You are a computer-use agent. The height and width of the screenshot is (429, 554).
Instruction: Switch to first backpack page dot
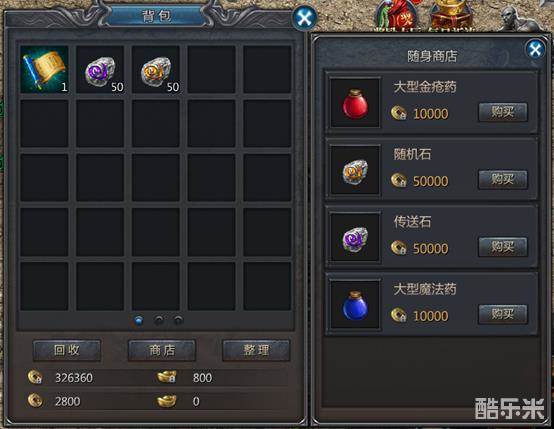139,321
